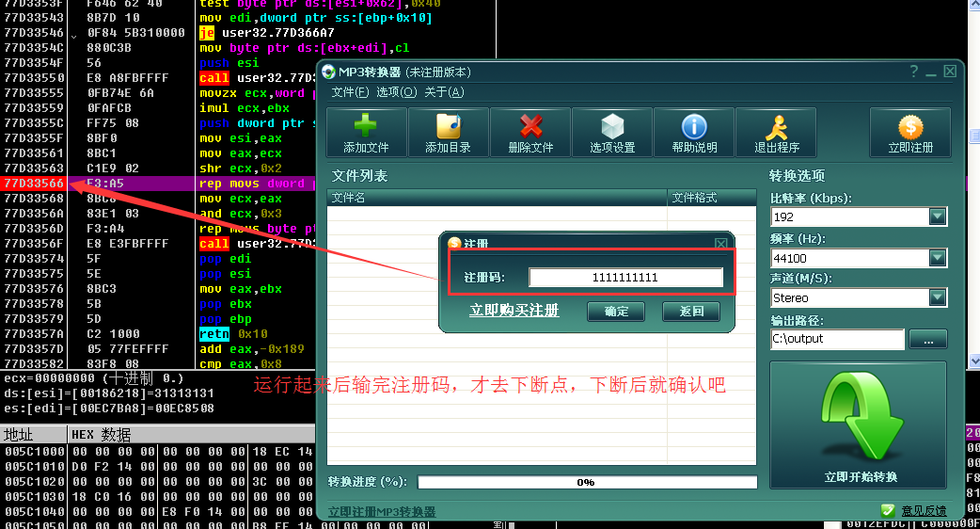Click the Add File (添加文件) toolbar button
The image size is (980, 529).
[x=366, y=133]
